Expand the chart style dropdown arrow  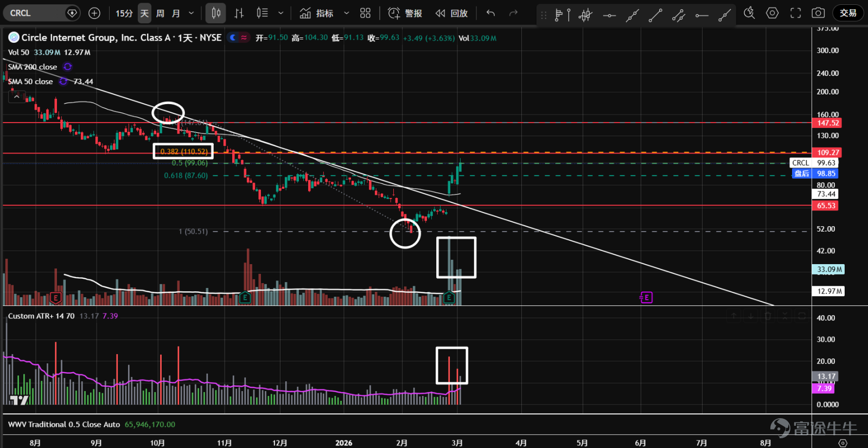point(280,13)
